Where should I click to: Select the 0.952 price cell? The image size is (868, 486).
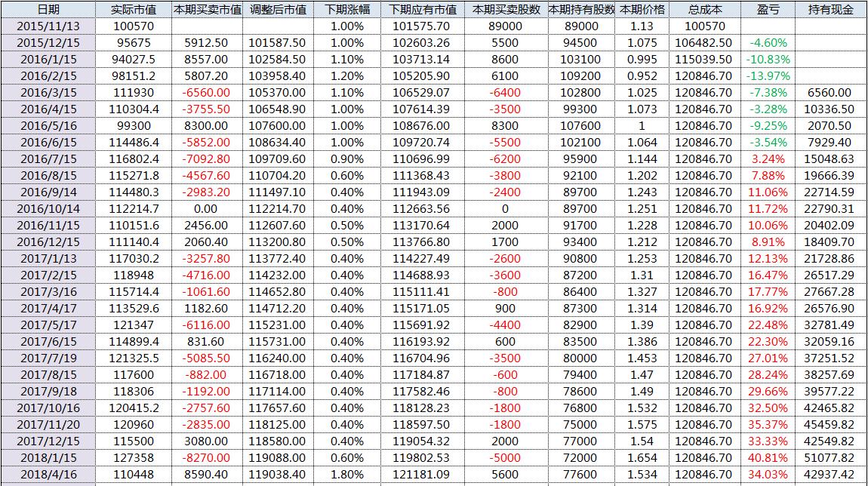(x=642, y=75)
